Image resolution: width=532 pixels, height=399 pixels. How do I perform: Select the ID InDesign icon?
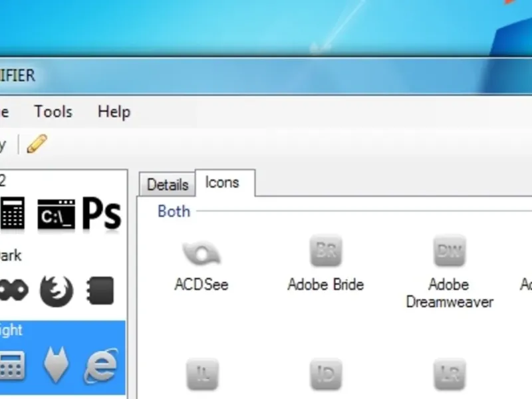pyautogui.click(x=326, y=374)
